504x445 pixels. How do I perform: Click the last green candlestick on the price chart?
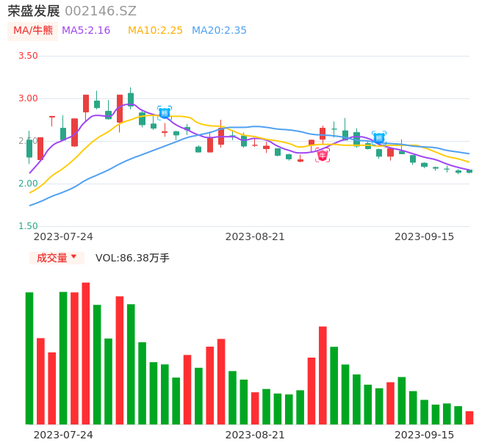(x=469, y=171)
